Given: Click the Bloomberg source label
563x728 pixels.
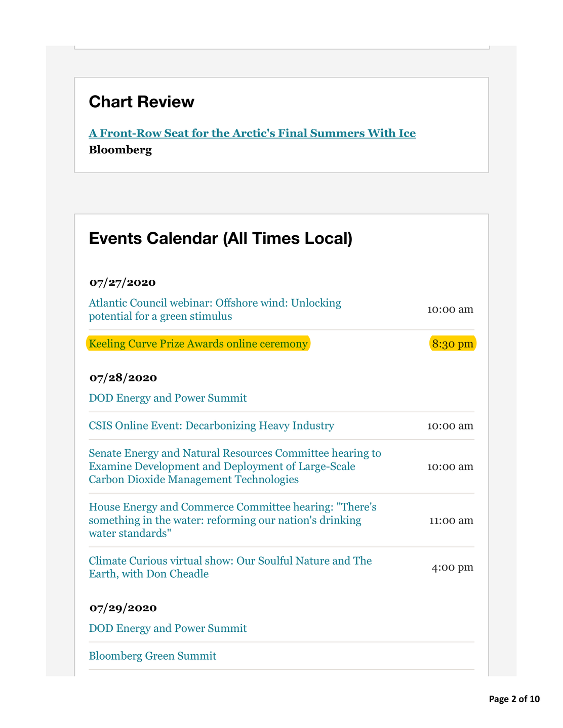Looking at the screenshot, I should pos(120,150).
